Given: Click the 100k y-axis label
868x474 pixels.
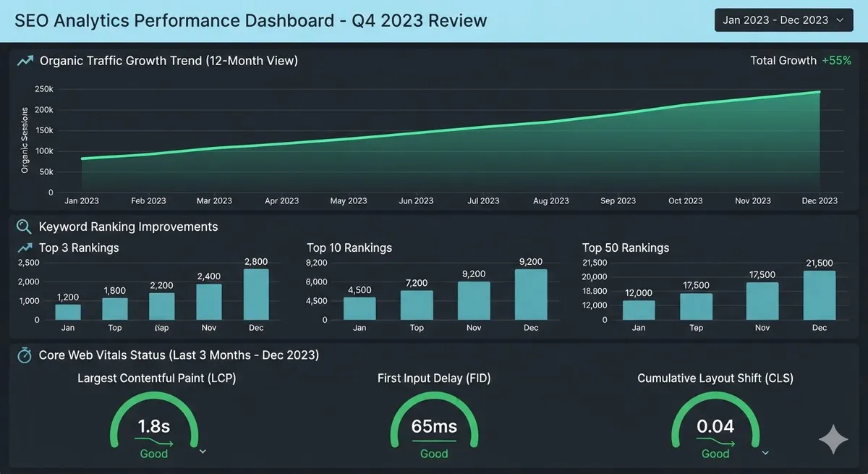Looking at the screenshot, I should (44, 151).
